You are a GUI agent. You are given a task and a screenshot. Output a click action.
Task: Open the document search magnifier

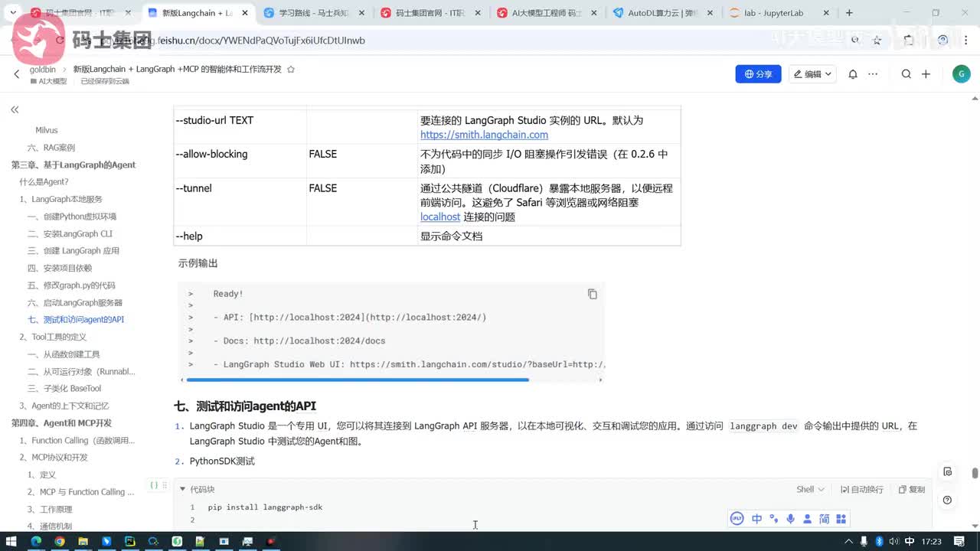pyautogui.click(x=906, y=74)
